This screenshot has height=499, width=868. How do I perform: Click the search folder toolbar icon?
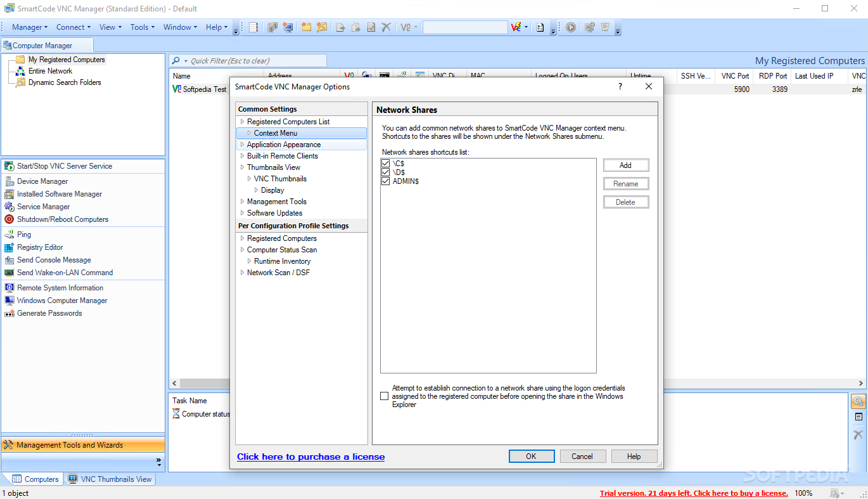tap(322, 27)
